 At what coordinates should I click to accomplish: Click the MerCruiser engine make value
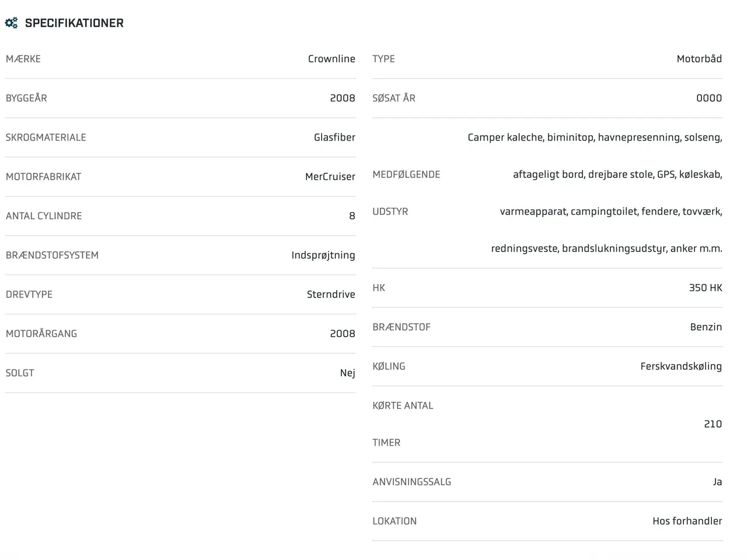pos(330,177)
